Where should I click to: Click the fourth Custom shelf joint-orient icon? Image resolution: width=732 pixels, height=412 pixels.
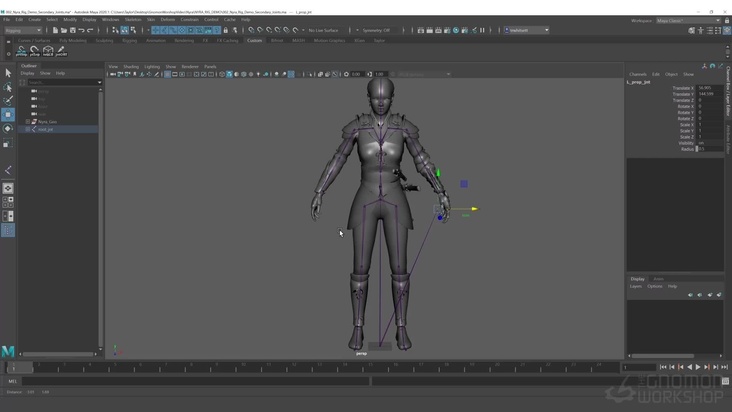tap(61, 51)
